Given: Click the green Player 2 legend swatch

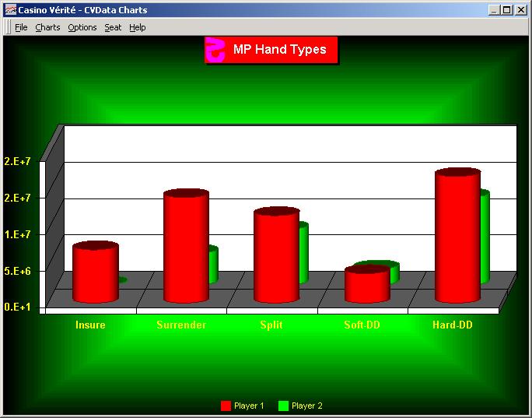Looking at the screenshot, I should click(284, 406).
